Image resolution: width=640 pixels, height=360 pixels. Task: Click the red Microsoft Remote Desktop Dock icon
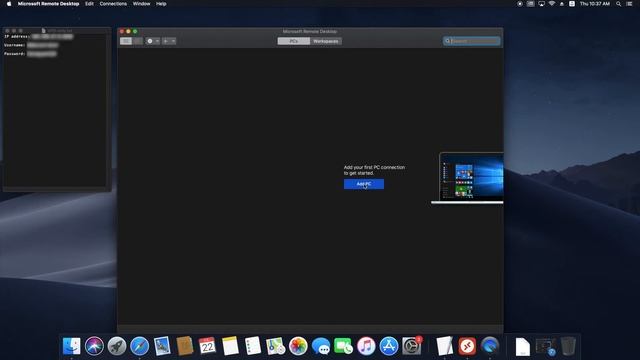point(467,346)
